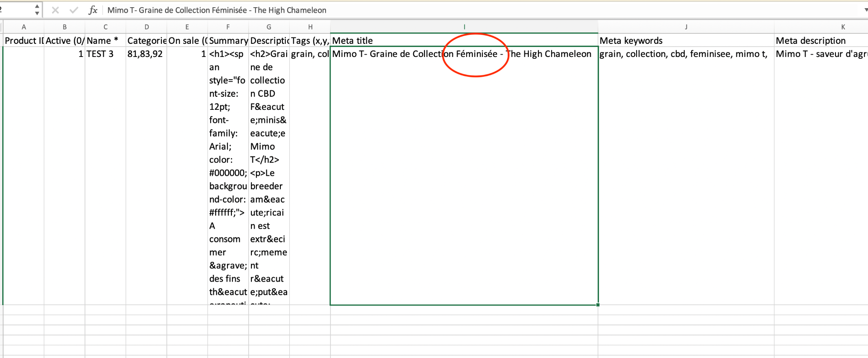This screenshot has height=358, width=868.
Task: Click the cancel entry X icon
Action: [x=55, y=10]
